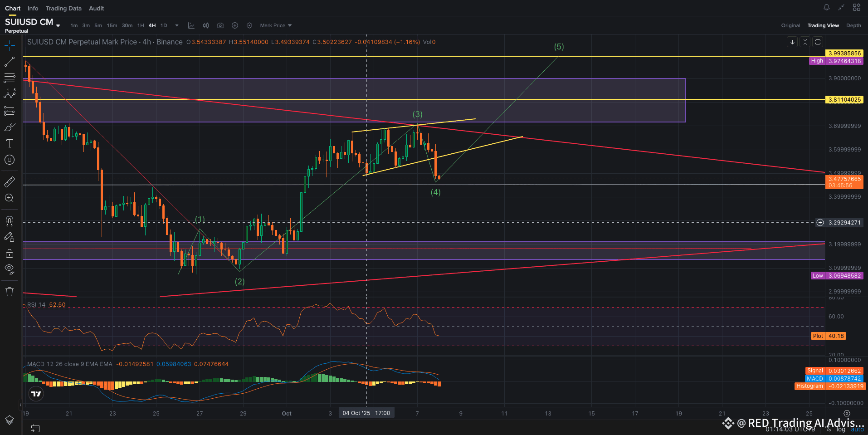Maximize the chart pane
This screenshot has height=435, width=868.
coord(818,42)
